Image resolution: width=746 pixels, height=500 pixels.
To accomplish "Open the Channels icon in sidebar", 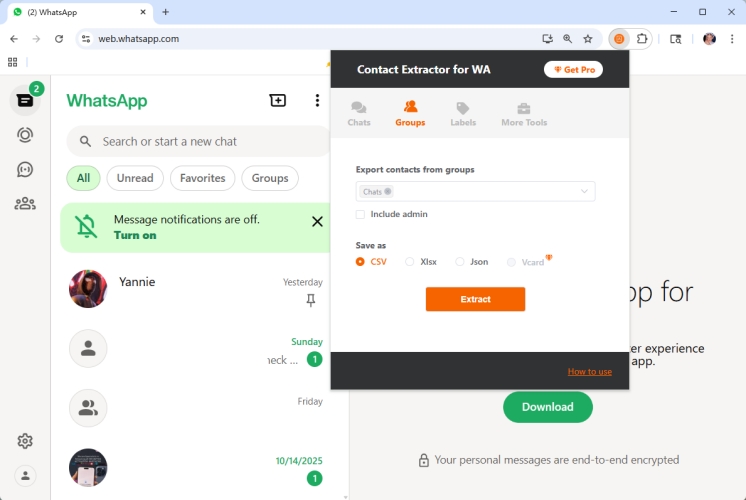I will (x=25, y=169).
